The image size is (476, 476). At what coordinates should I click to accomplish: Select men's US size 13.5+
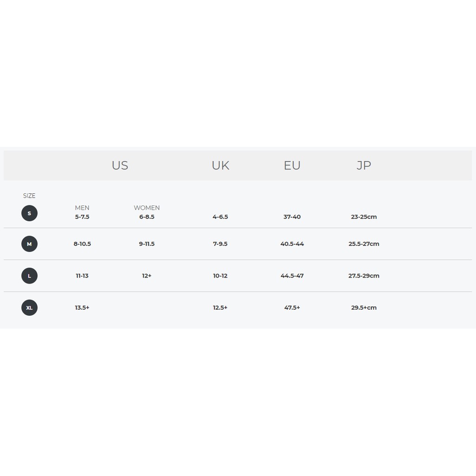(x=82, y=308)
